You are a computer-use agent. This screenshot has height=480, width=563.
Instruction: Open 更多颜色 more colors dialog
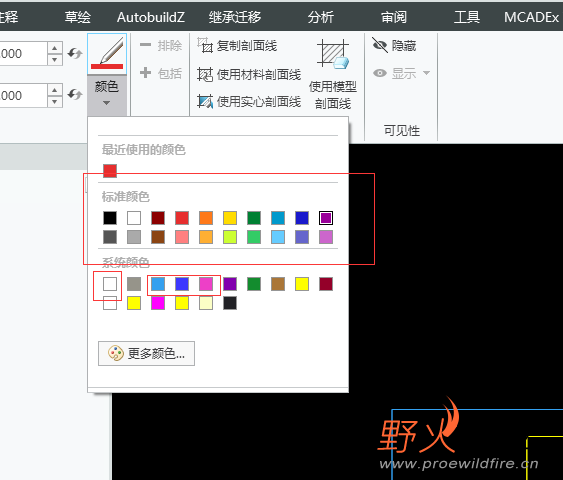click(146, 354)
